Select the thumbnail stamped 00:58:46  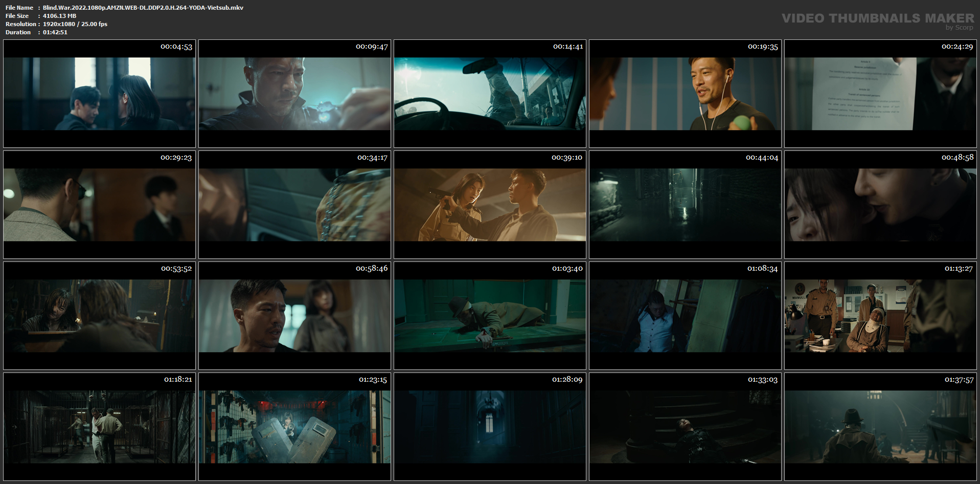point(294,316)
